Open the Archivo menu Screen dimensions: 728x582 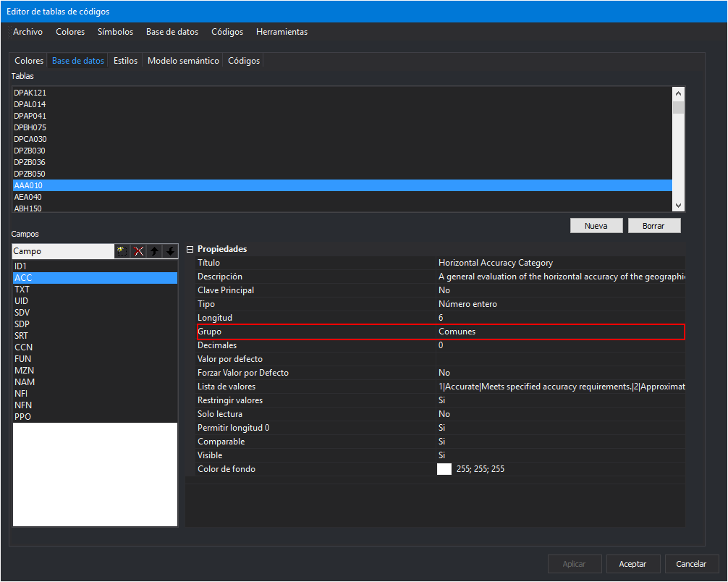(x=27, y=32)
